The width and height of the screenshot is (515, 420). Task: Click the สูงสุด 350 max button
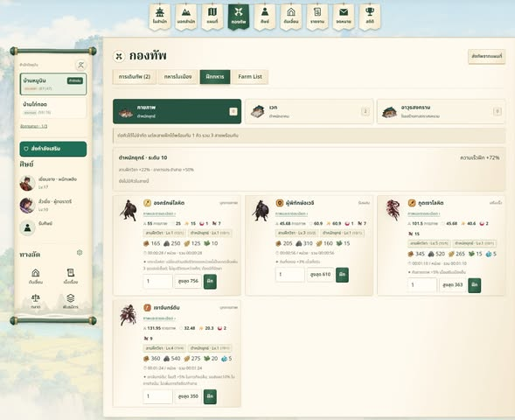coord(188,396)
